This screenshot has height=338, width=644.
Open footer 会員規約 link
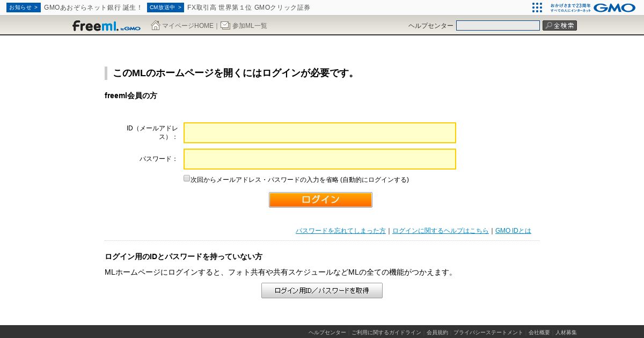(437, 333)
